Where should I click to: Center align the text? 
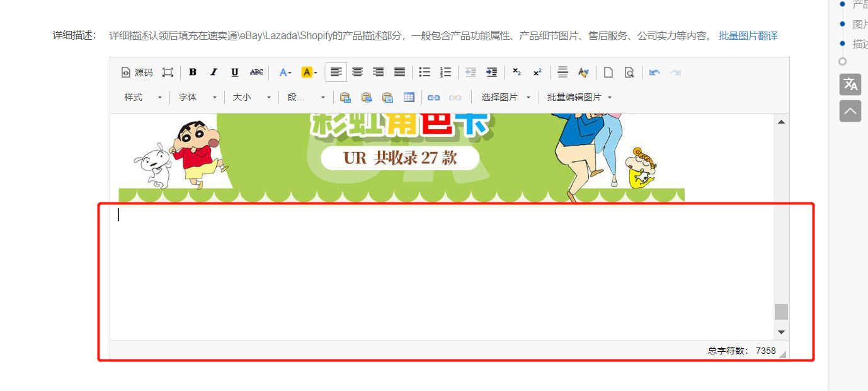(357, 73)
